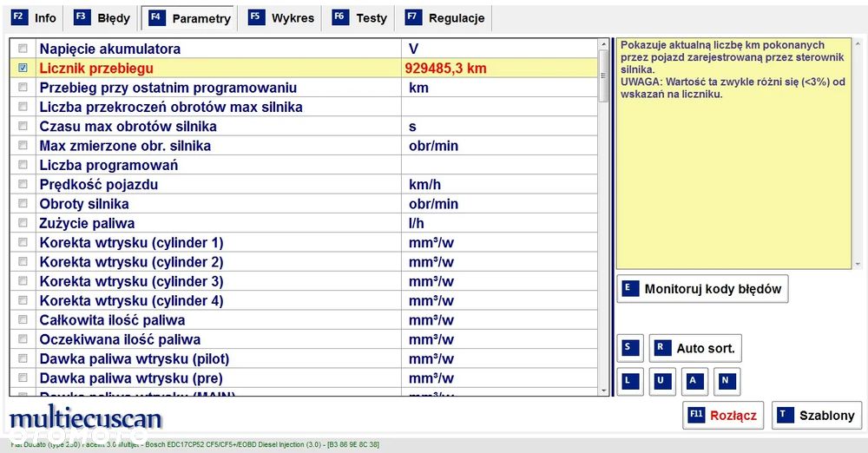Image resolution: width=868 pixels, height=453 pixels.
Task: Select the Zużycie paliwa checkbox
Action: 23,223
